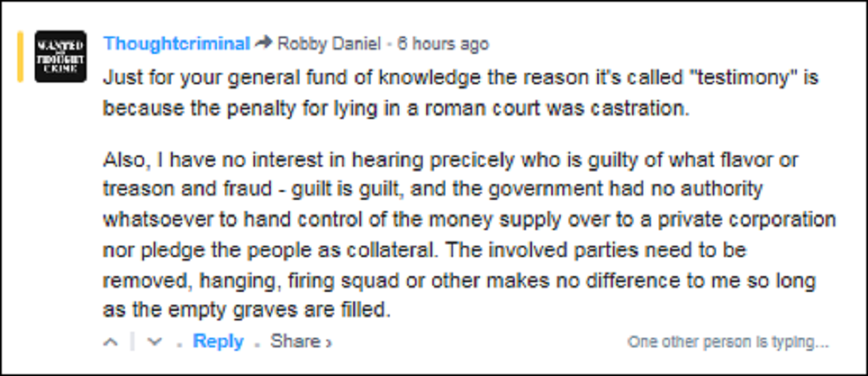Open the Wanted for Thought Crime avatar
868x376 pixels.
60,56
